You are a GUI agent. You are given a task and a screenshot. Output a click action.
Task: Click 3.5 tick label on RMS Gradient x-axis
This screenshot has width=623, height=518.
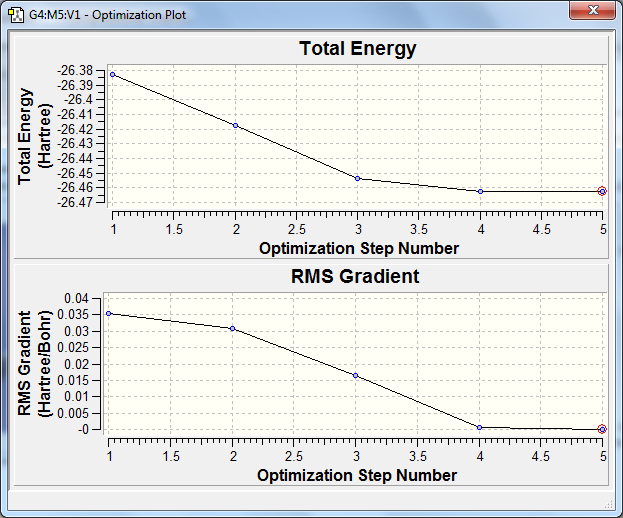click(418, 456)
